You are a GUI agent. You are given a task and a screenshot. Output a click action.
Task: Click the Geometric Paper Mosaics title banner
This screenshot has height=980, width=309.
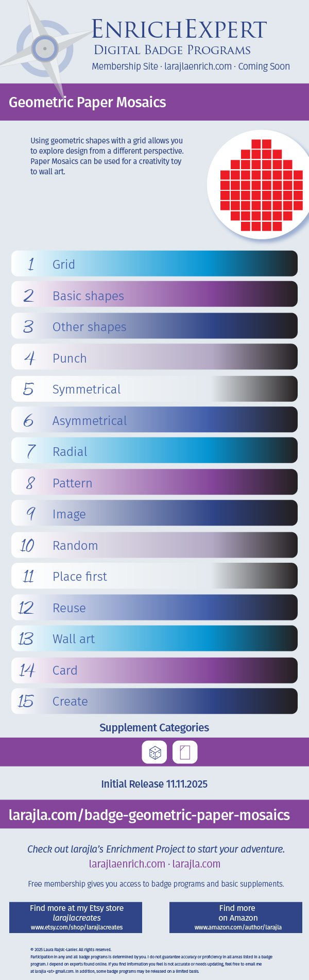tap(88, 102)
